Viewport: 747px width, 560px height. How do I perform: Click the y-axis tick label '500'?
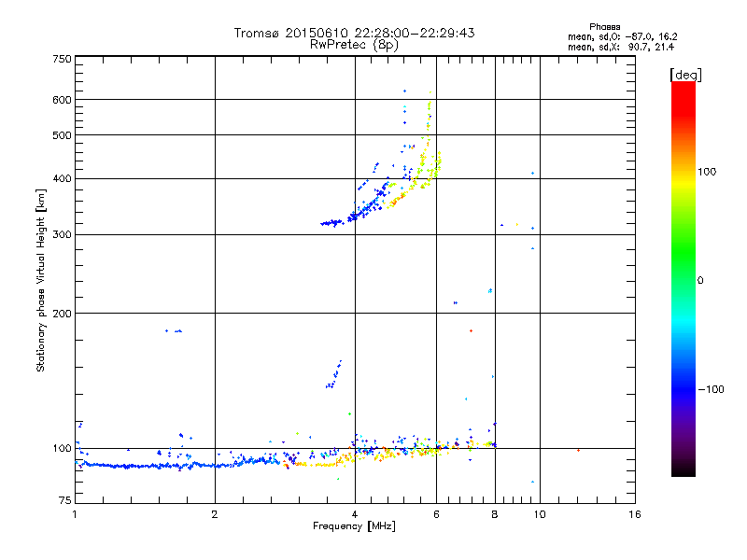tap(62, 135)
